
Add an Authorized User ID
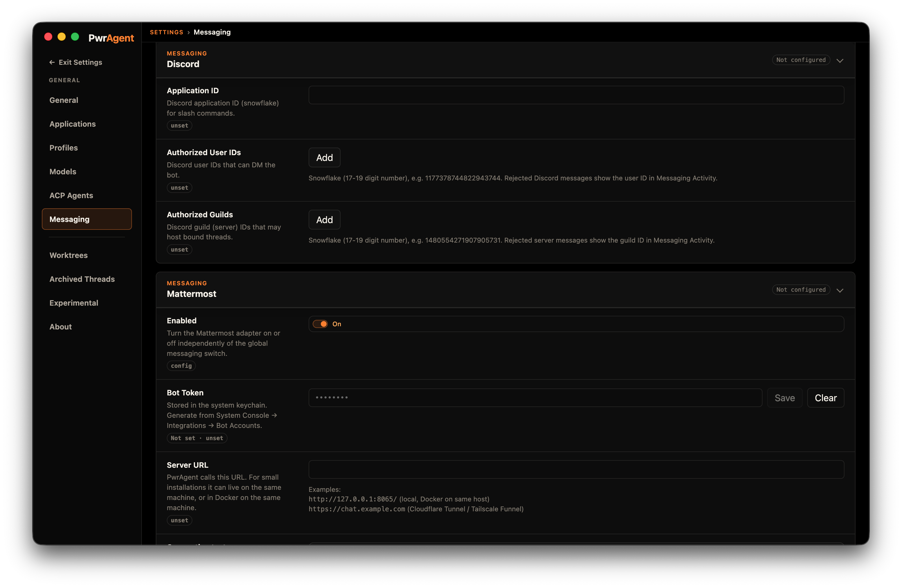click(x=324, y=158)
